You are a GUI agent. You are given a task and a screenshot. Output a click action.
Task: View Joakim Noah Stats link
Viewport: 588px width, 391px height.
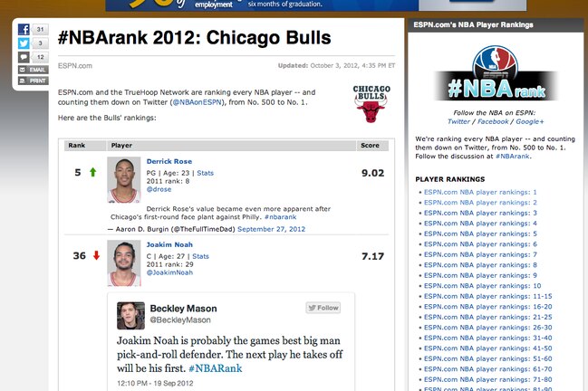click(x=200, y=256)
